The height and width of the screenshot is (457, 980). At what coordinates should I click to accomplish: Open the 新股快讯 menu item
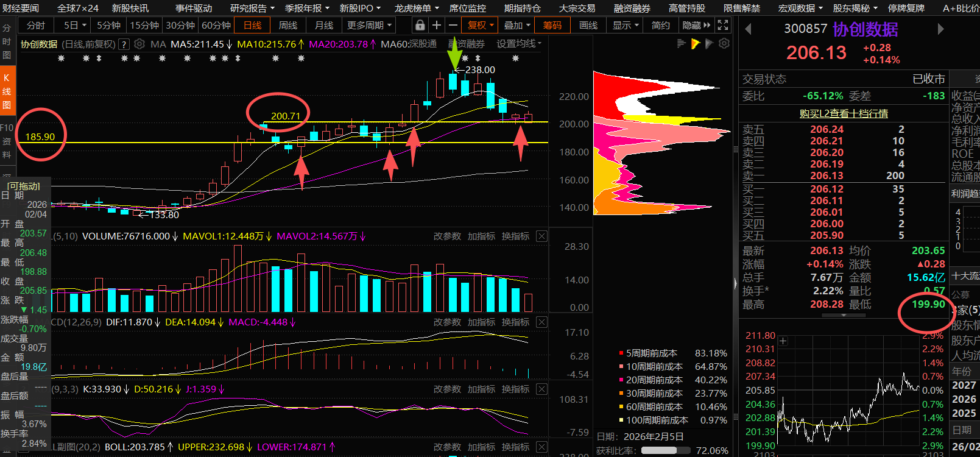(130, 8)
